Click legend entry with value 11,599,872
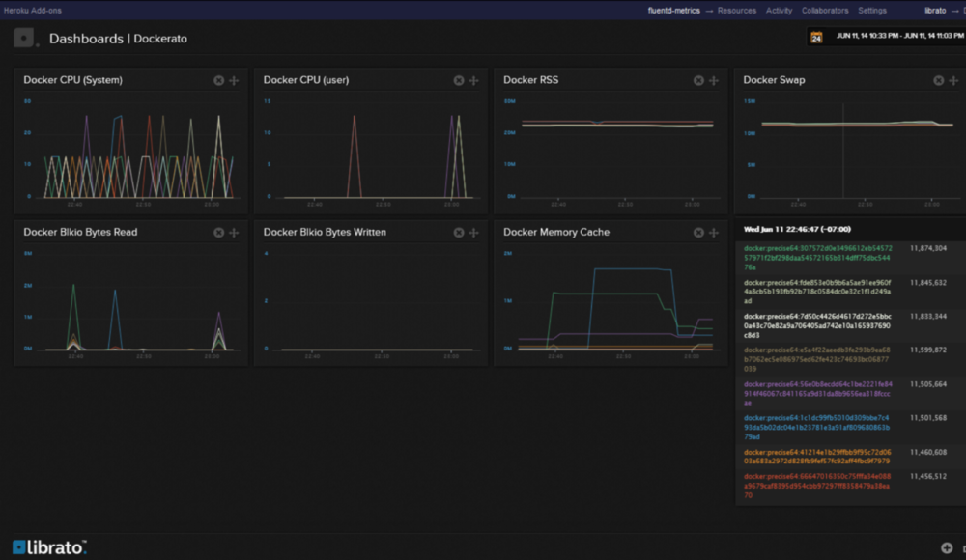 [x=850, y=359]
